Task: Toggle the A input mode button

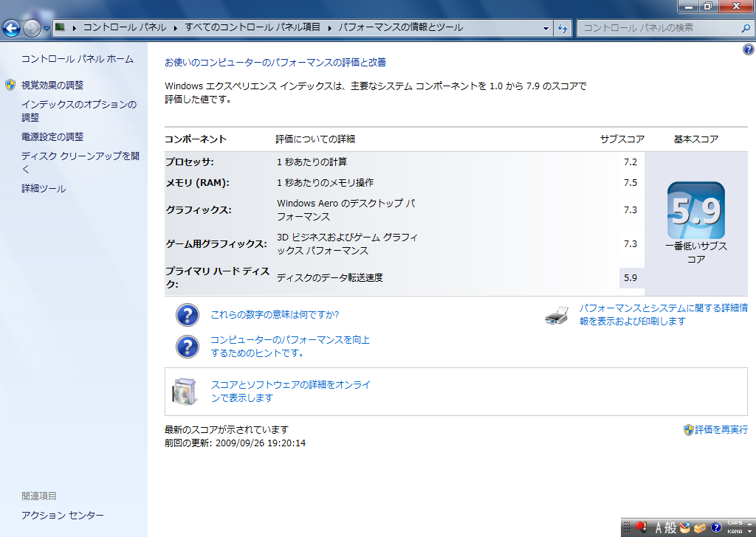Action: (658, 528)
